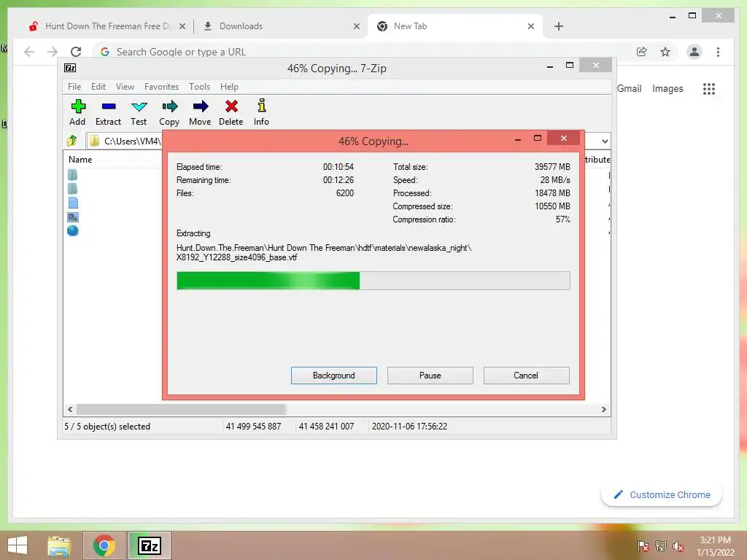
Task: Switch to Downloads tab
Action: (x=281, y=26)
